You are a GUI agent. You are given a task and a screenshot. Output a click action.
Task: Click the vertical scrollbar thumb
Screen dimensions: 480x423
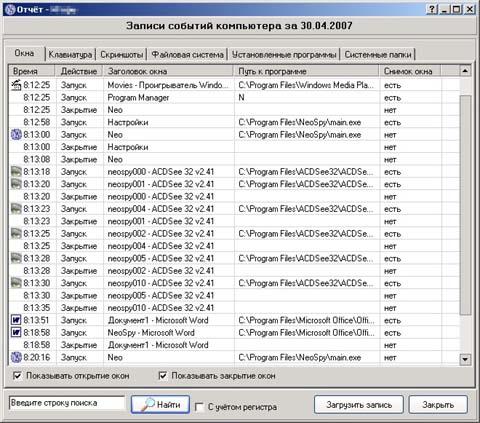pyautogui.click(x=465, y=205)
